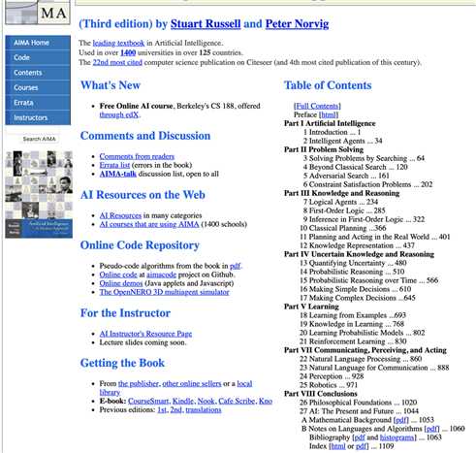Open the Kno e-book link
The image size is (476, 453).
click(266, 401)
